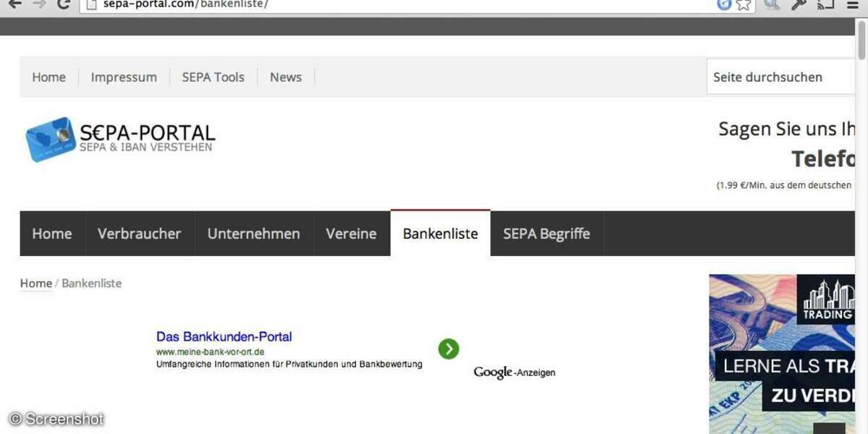868x434 pixels.
Task: Reload the page with the refresh icon
Action: click(x=64, y=4)
